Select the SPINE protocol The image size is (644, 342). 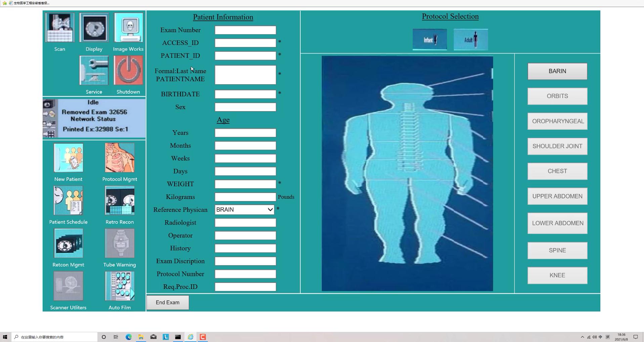coord(557,250)
